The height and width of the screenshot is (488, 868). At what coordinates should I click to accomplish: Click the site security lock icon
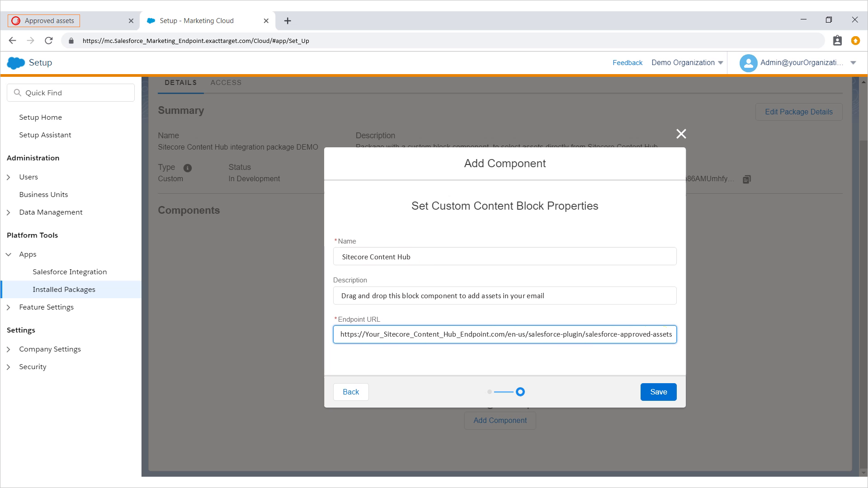71,40
